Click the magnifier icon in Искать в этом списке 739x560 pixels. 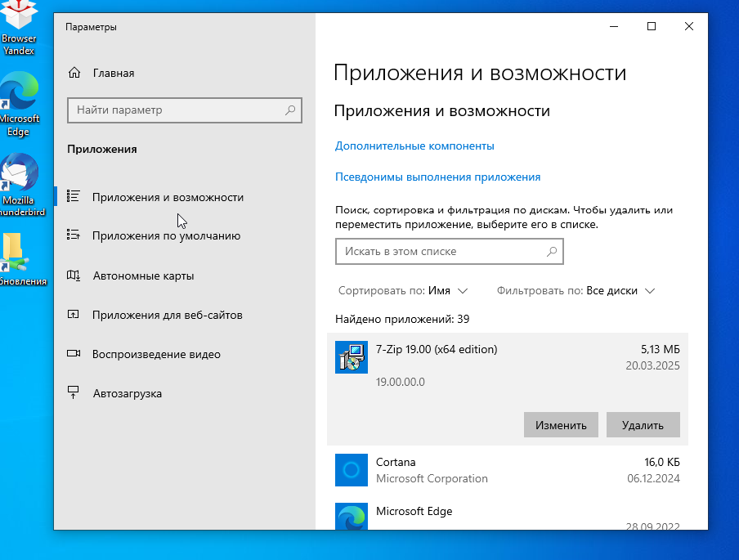point(552,251)
